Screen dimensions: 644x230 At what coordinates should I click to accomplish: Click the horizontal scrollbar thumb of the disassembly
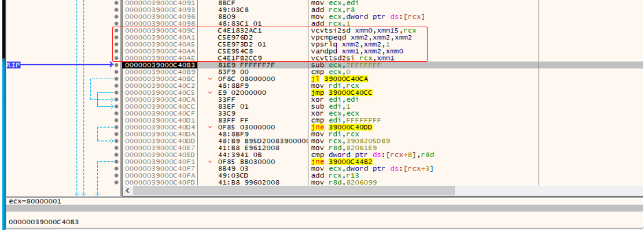coord(294,190)
